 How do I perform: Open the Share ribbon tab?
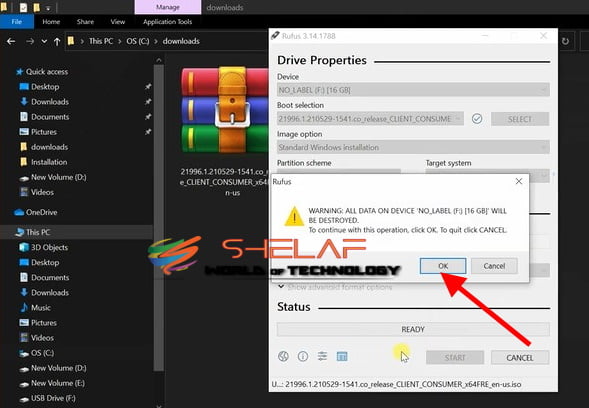pyautogui.click(x=85, y=22)
